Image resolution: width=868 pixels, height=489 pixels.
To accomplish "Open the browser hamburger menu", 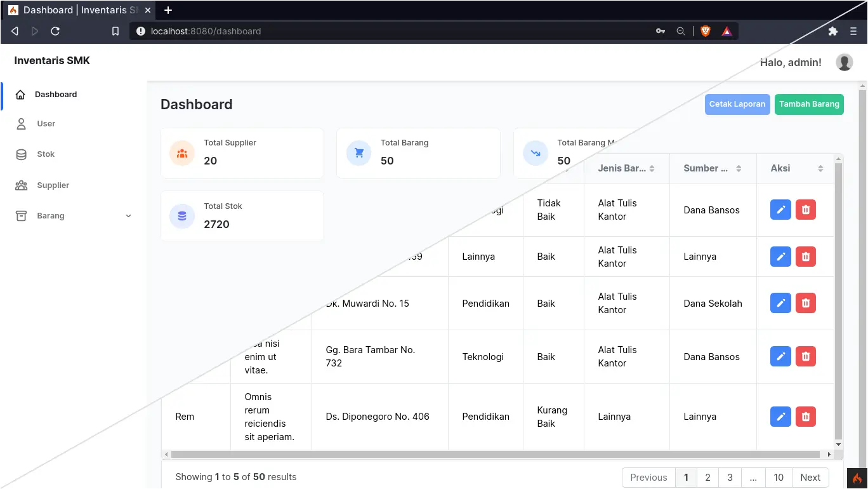I will point(853,30).
